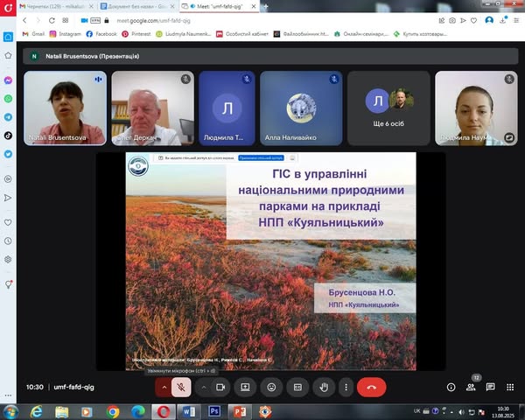525x420 pixels.
Task: Click the snapshot camera icon in toolbar
Action: (452, 20)
